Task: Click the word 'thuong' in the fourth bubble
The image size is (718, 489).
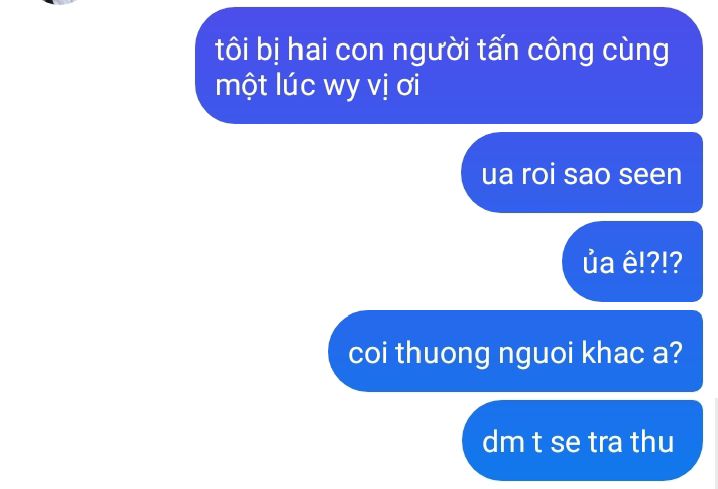Action: point(442,354)
